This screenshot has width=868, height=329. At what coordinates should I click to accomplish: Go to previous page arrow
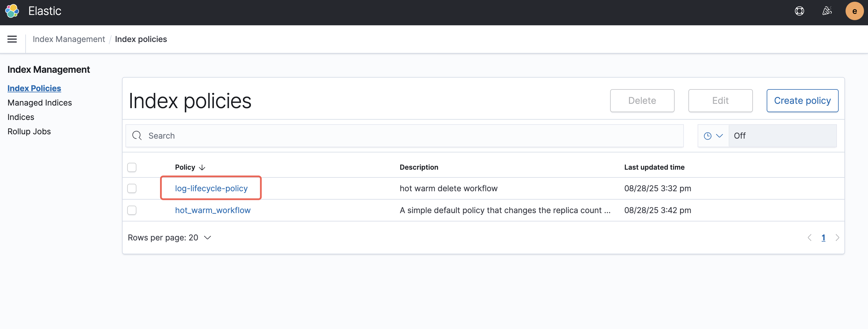coord(809,238)
